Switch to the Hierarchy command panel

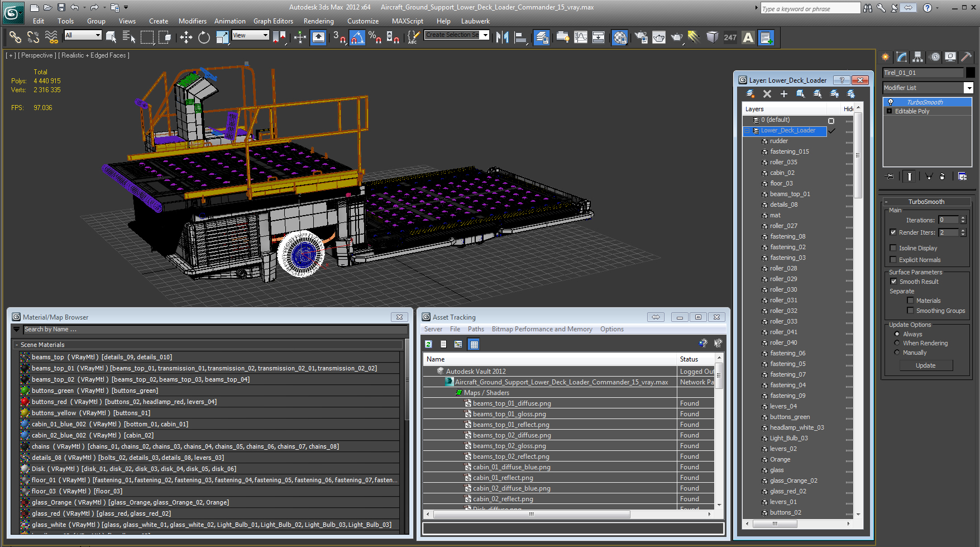pyautogui.click(x=917, y=57)
